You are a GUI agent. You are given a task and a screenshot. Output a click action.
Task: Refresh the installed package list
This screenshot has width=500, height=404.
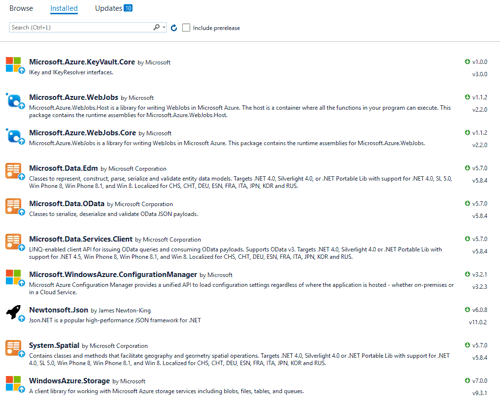tap(174, 28)
